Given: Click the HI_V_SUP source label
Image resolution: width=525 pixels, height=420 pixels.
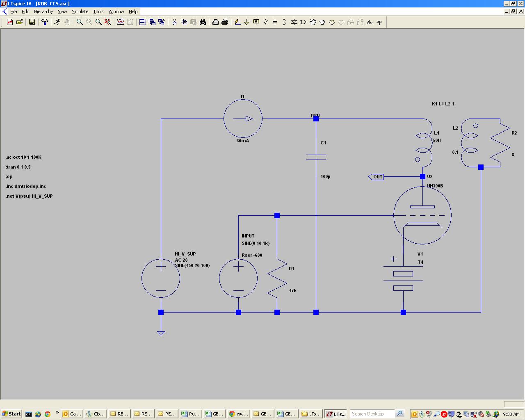Looking at the screenshot, I should coord(185,254).
